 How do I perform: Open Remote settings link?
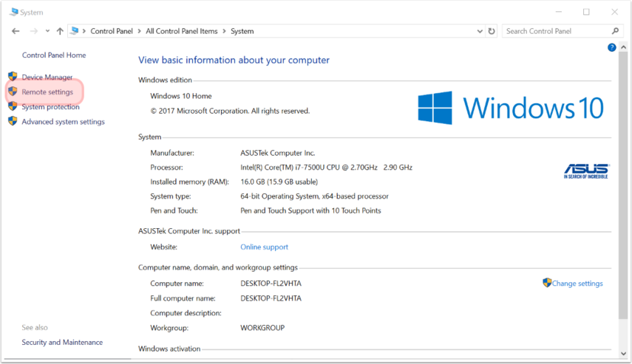pyautogui.click(x=47, y=92)
